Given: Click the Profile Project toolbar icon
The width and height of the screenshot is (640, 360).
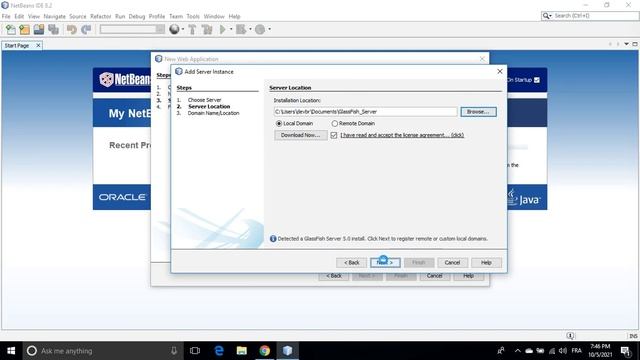Looking at the screenshot, I should (260, 29).
